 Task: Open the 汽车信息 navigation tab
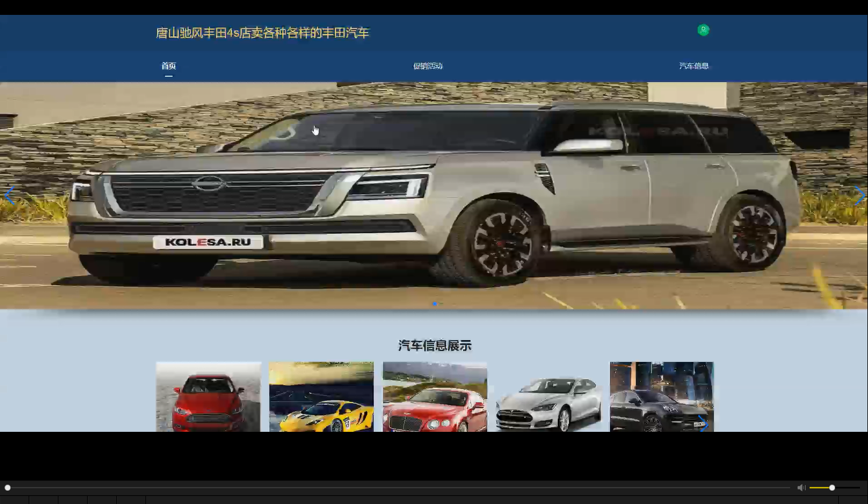[x=694, y=66]
